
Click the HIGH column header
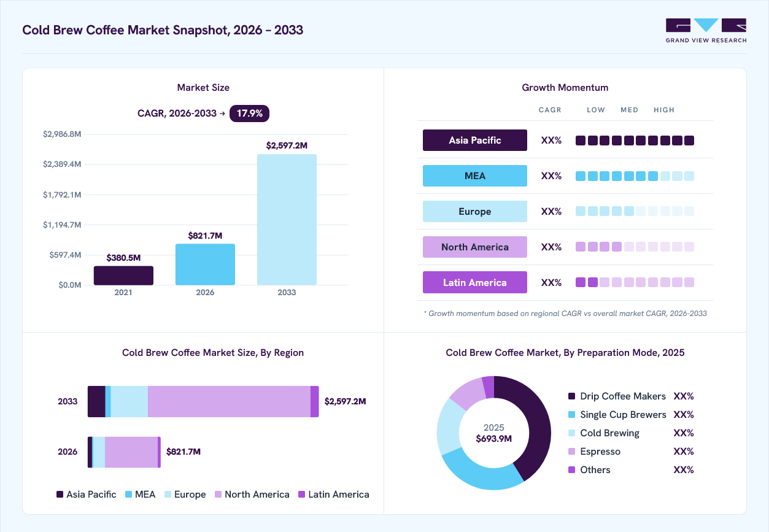click(664, 110)
